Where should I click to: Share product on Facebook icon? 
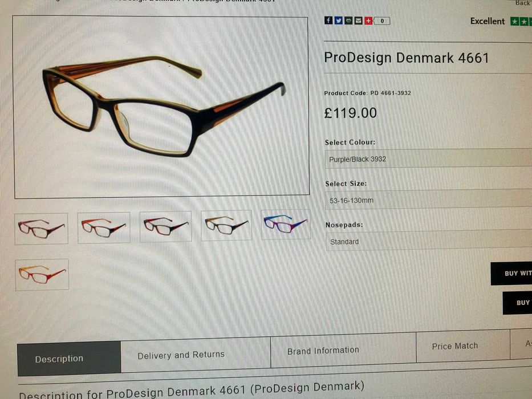tap(328, 21)
